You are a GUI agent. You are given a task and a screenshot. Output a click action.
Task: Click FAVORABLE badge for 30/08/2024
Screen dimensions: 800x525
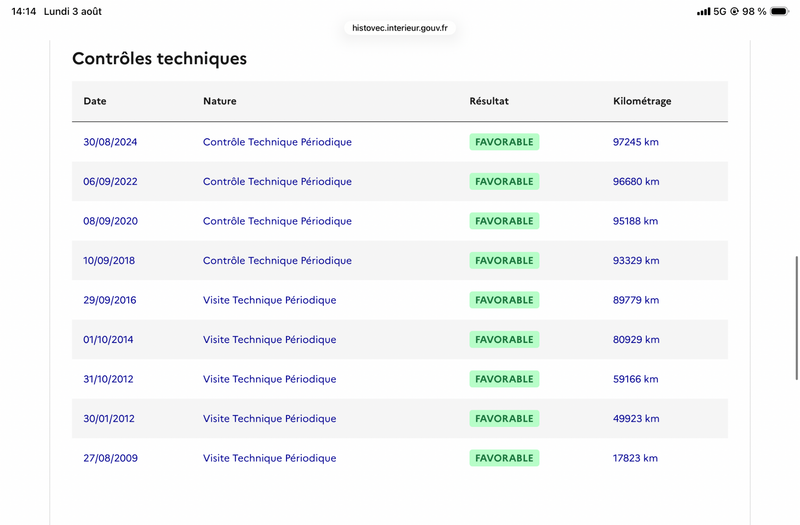pyautogui.click(x=504, y=142)
